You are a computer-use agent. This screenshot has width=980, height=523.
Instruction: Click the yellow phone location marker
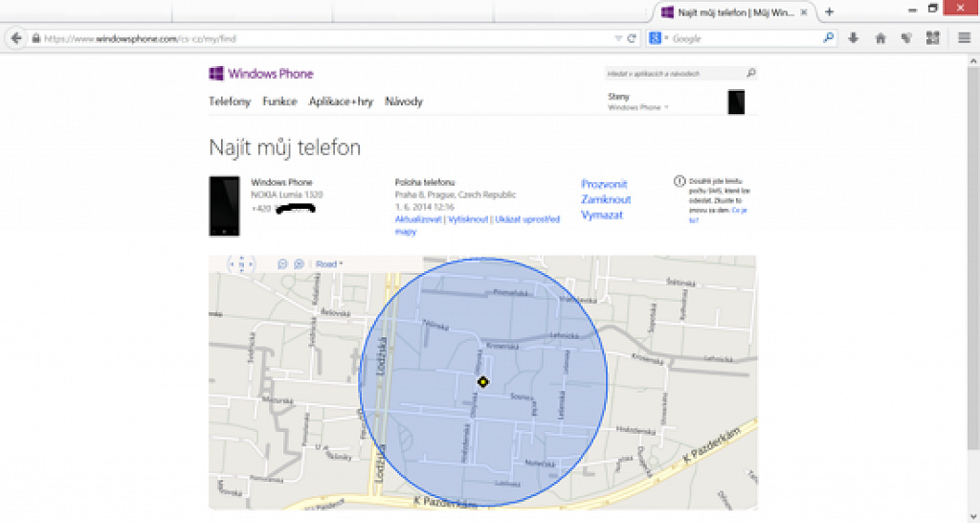pos(482,381)
